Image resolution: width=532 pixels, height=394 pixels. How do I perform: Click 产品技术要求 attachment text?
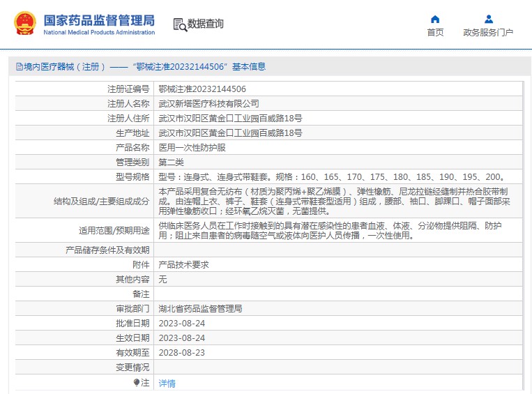(183, 265)
